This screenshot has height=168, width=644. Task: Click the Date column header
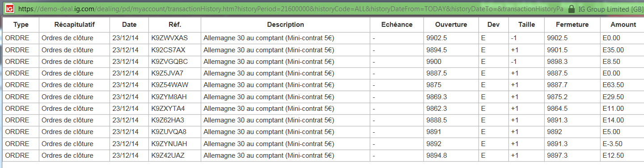pyautogui.click(x=129, y=25)
